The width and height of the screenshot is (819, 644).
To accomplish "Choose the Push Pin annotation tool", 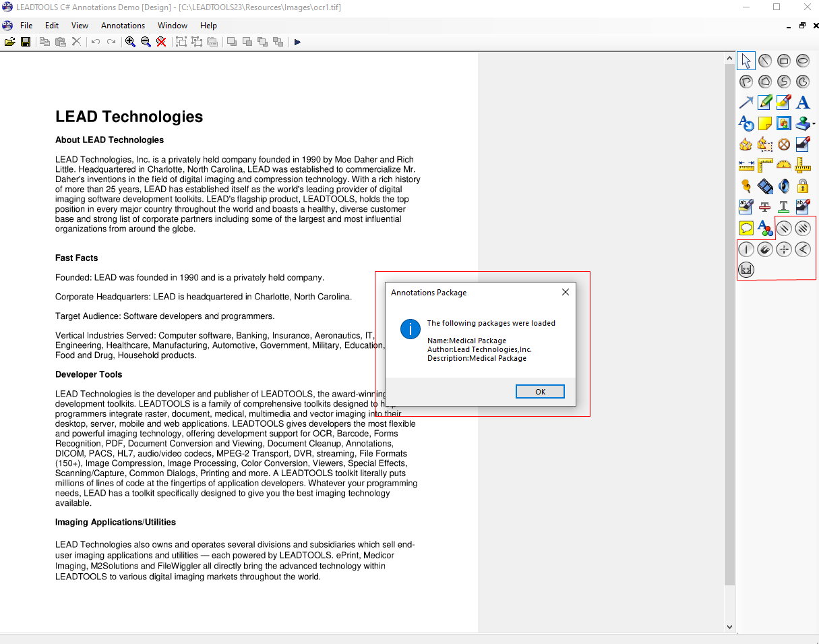I will 746,186.
